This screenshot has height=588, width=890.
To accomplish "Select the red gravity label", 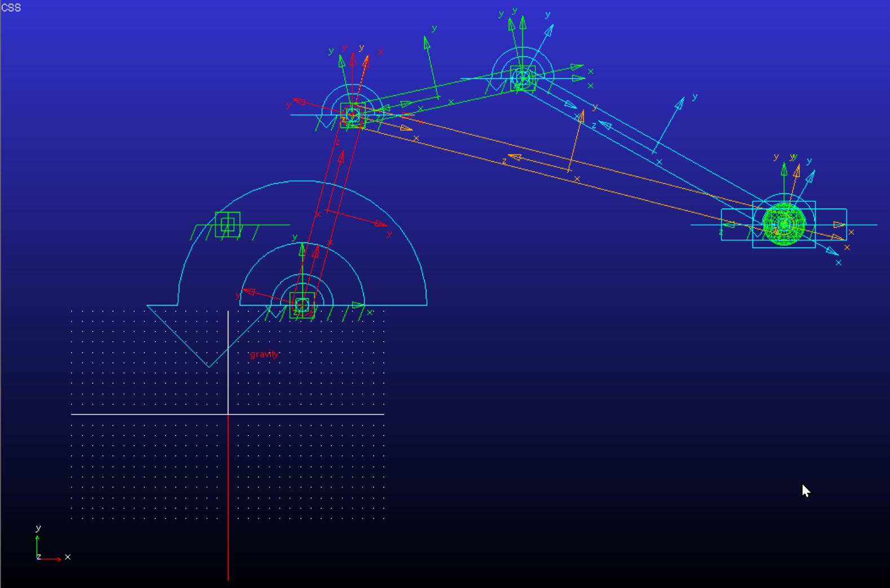I will pyautogui.click(x=264, y=354).
